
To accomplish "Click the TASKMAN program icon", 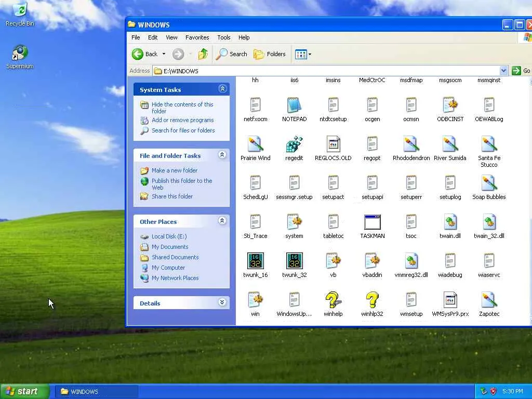I will coord(372,222).
